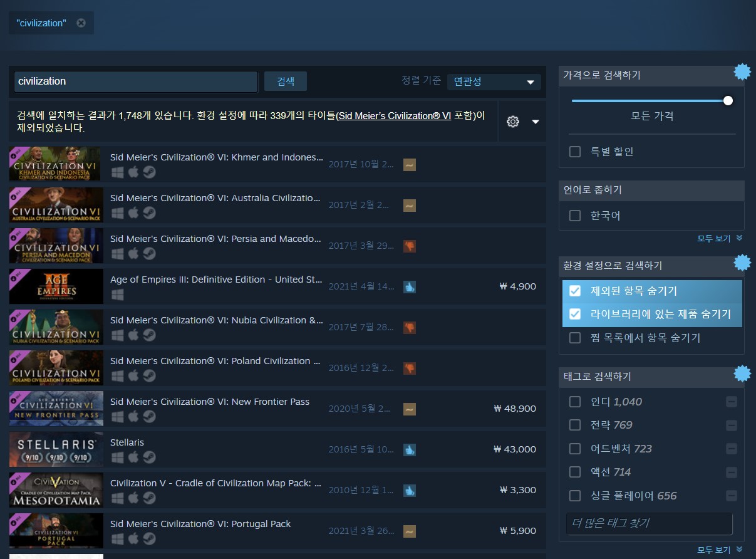Click the ₩ 43,000 price for Stellaris
The image size is (756, 559).
[515, 449]
